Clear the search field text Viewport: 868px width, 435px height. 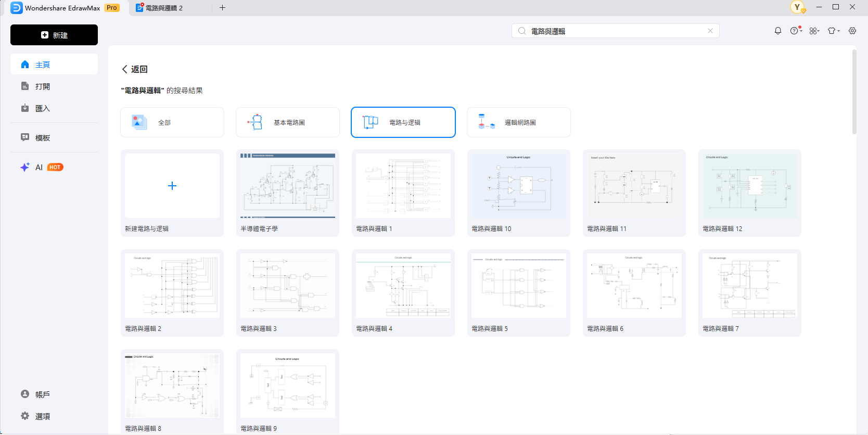tap(710, 31)
